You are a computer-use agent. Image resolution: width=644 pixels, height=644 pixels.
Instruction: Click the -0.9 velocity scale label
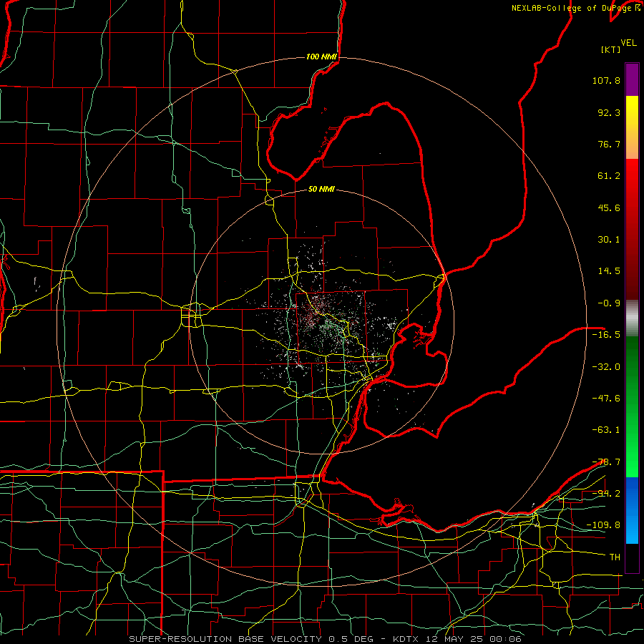pos(609,303)
